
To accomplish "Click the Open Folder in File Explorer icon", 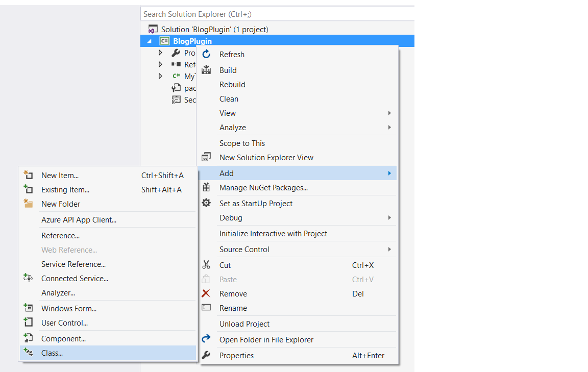I will pos(206,339).
